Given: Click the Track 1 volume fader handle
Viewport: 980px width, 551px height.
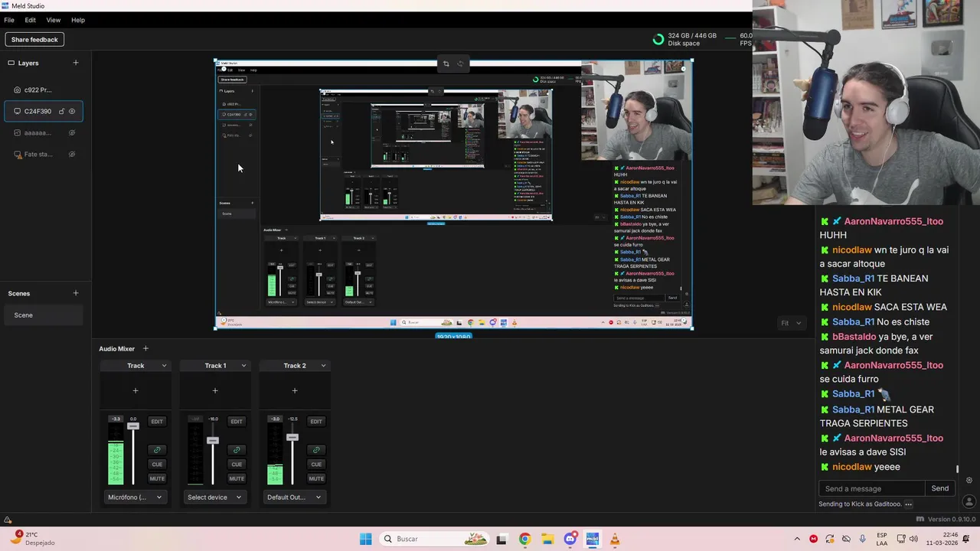Looking at the screenshot, I should coord(213,441).
